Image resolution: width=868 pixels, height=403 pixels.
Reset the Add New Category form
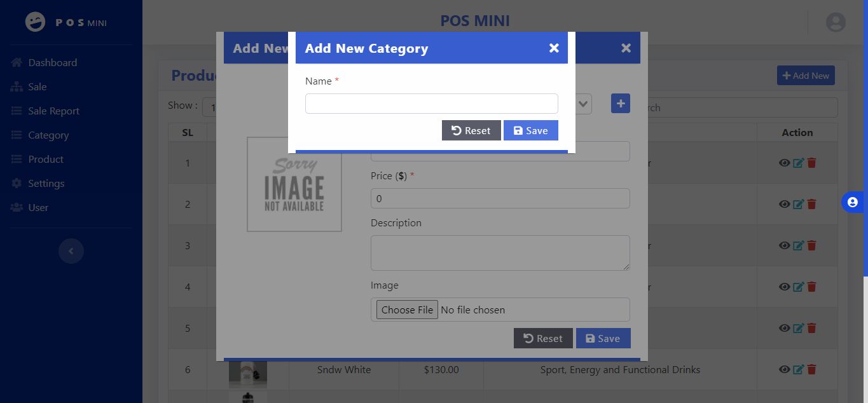pyautogui.click(x=471, y=130)
